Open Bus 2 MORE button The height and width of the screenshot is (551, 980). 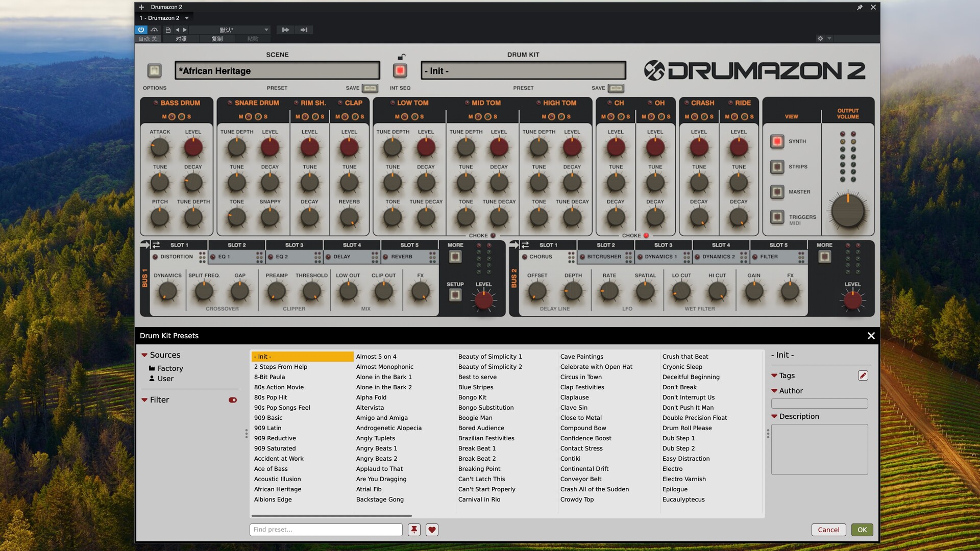(x=824, y=257)
